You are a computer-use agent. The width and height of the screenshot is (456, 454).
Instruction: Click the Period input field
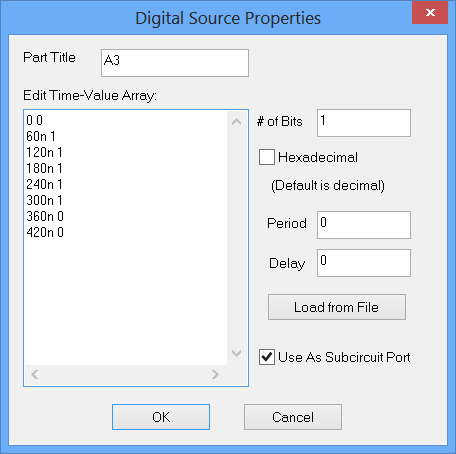(x=364, y=225)
